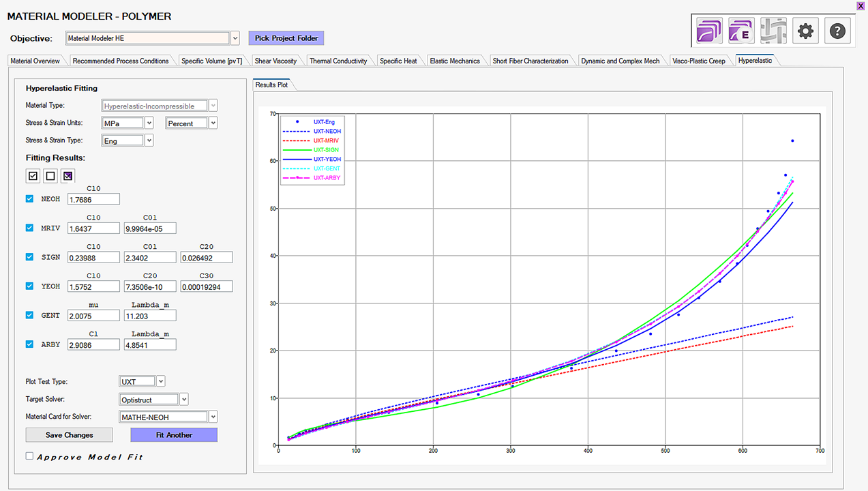868x491 pixels.
Task: Click the select all fits icon
Action: (33, 177)
